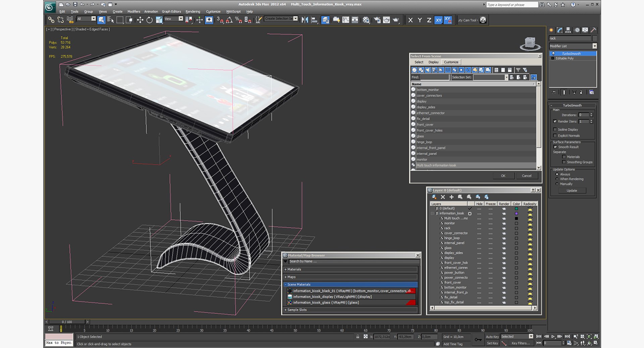
Task: Click the Toggle Set Key Mode key icon
Action: pyautogui.click(x=478, y=340)
